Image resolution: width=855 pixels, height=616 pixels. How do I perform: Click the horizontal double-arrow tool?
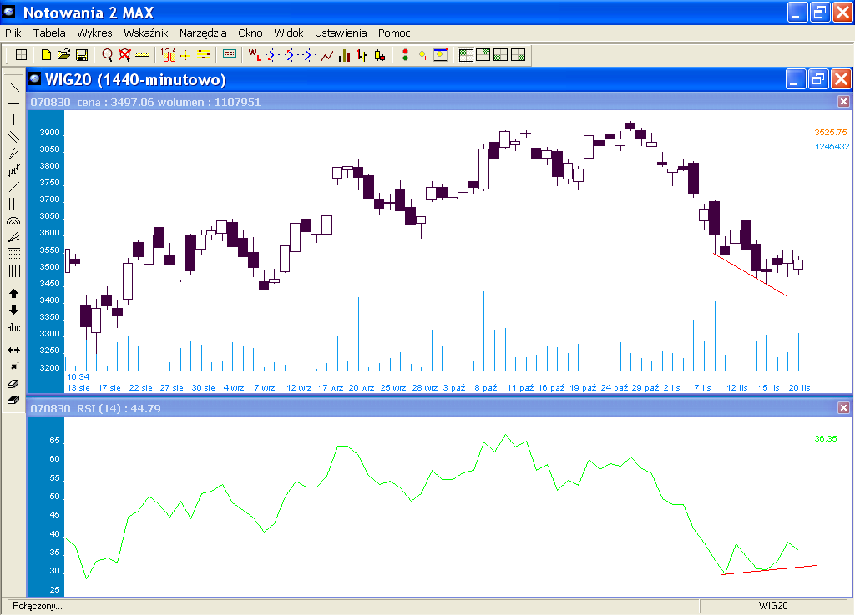click(13, 350)
